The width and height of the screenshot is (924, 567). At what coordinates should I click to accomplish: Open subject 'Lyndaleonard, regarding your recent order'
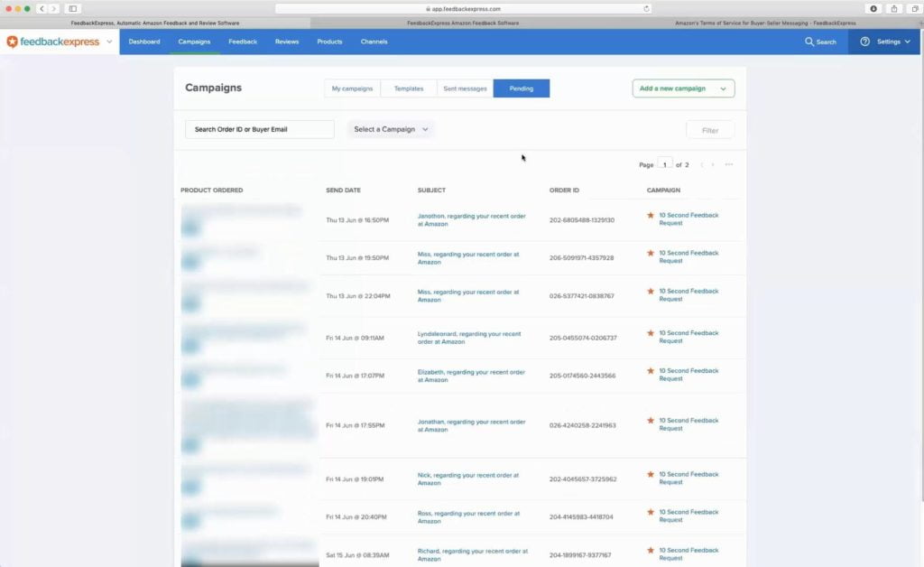[x=469, y=338]
